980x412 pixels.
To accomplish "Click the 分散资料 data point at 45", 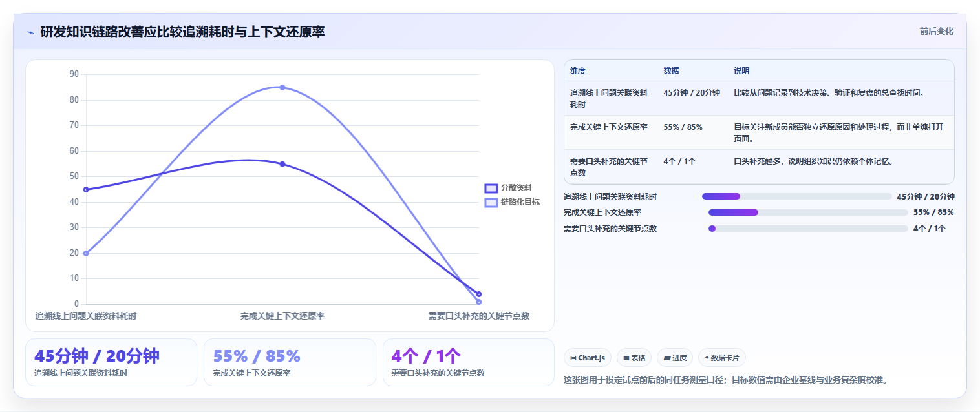I will (x=86, y=189).
